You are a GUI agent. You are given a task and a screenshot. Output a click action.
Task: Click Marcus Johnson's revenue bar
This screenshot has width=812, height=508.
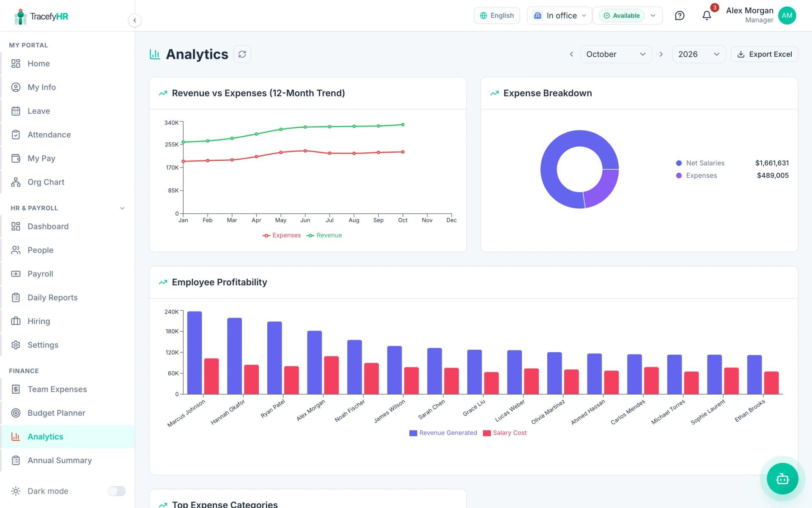pos(195,353)
